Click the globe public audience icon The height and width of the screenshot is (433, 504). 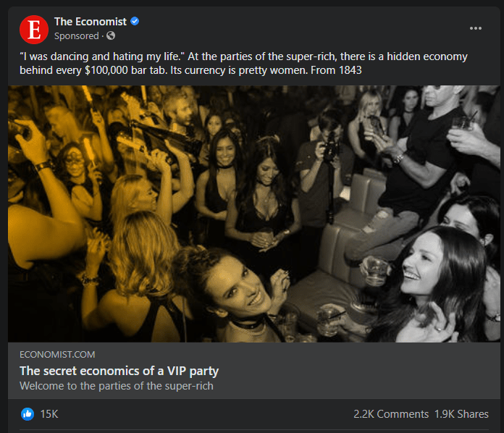[x=111, y=35]
